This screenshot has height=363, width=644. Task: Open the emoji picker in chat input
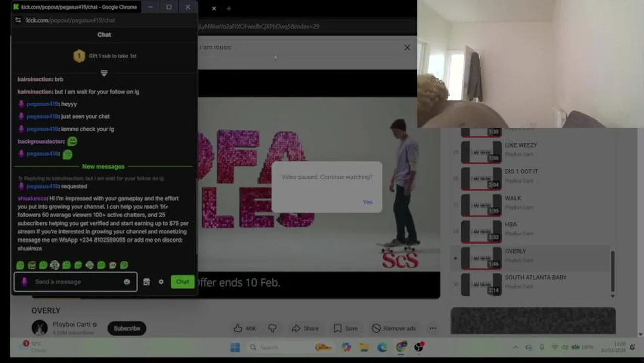click(x=127, y=282)
